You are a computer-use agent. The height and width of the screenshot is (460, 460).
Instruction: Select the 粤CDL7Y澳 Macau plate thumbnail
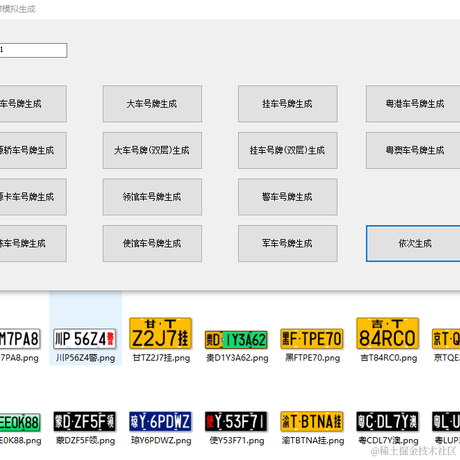[387, 421]
